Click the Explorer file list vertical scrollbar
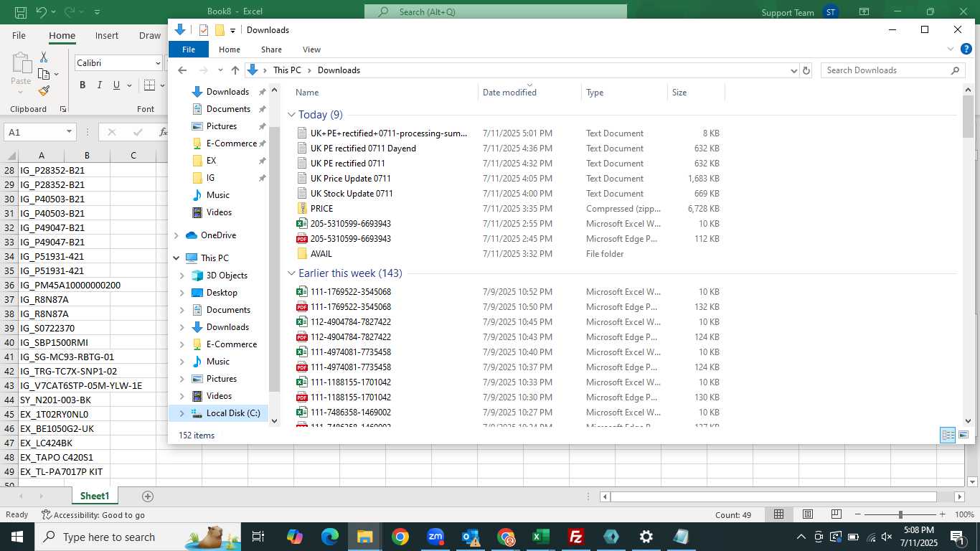Image resolution: width=980 pixels, height=551 pixels. pyautogui.click(x=968, y=115)
